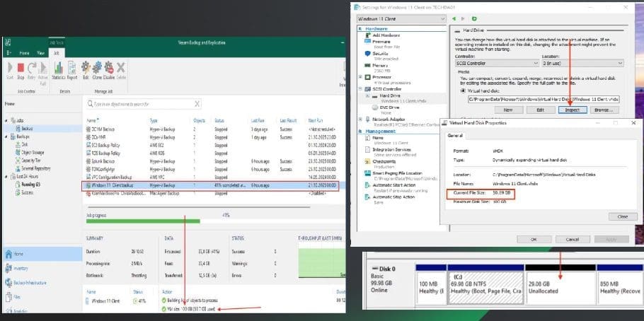Select Add Hardware in settings tree
Screen dimensions: 644x321
(x=386, y=35)
